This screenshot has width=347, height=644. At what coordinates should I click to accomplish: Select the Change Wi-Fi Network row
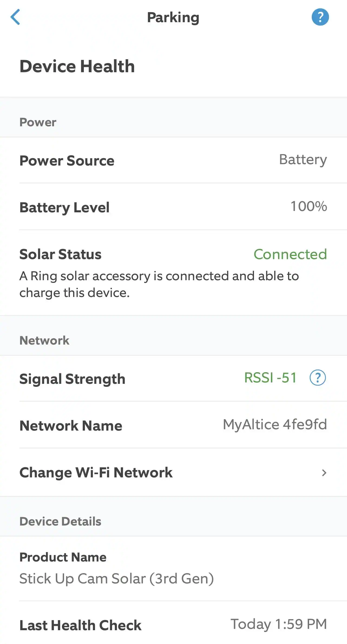point(173,473)
